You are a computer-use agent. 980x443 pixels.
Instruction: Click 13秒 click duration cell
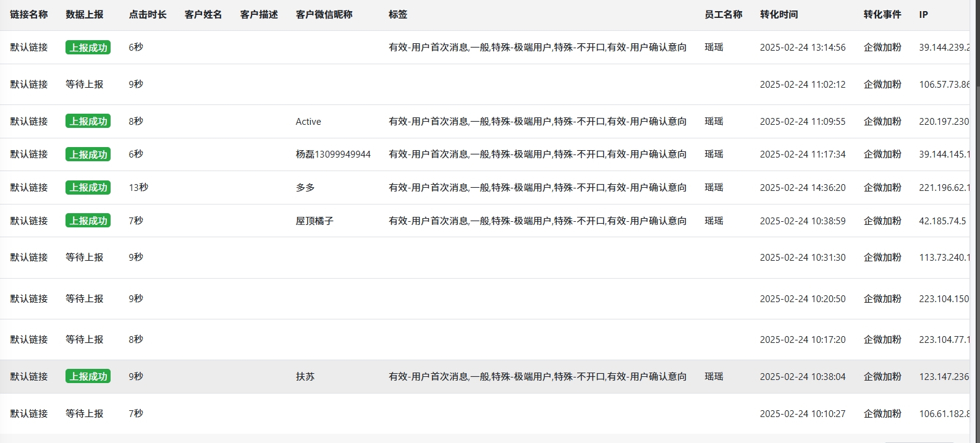coord(138,187)
